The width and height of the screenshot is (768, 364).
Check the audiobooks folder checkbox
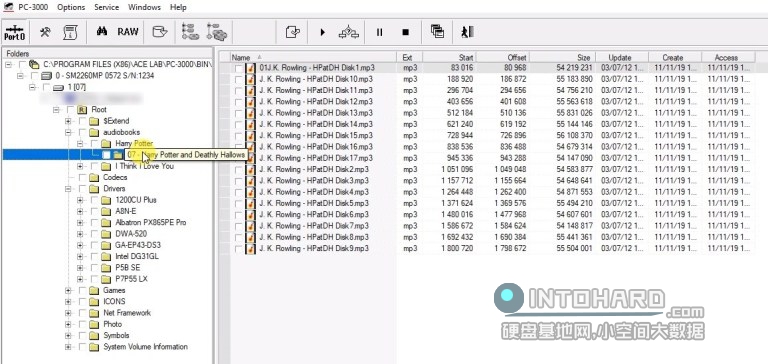tap(82, 132)
